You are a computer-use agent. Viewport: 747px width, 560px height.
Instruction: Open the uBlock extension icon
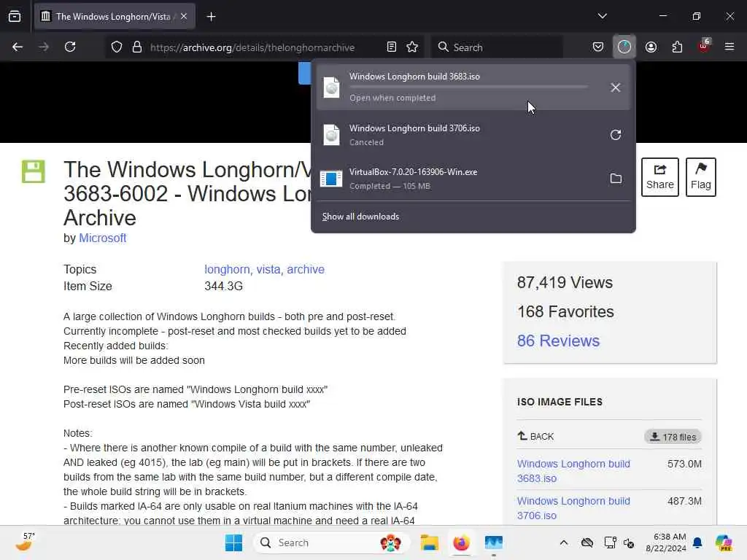(x=704, y=46)
